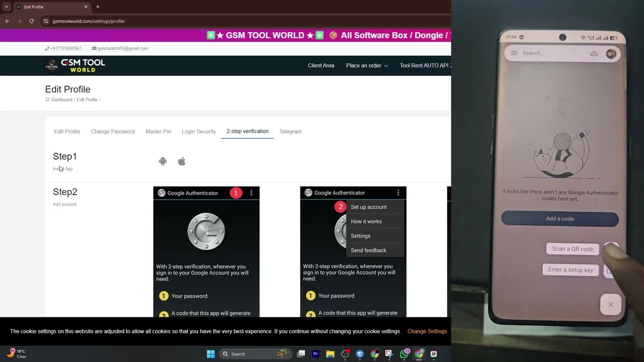Tap Enter a setup key option
This screenshot has width=644, height=362.
click(x=571, y=270)
